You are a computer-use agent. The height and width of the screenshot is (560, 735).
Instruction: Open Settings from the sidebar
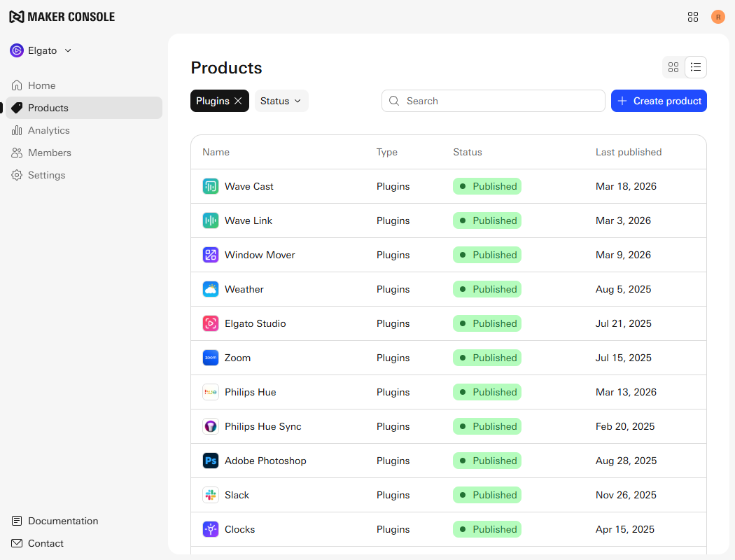click(46, 175)
